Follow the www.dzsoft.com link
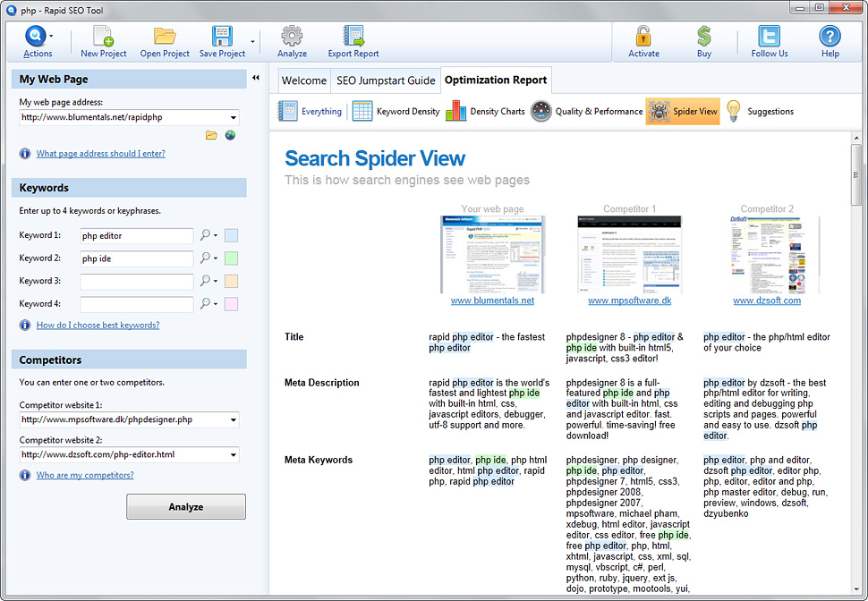This screenshot has height=601, width=868. click(x=767, y=300)
